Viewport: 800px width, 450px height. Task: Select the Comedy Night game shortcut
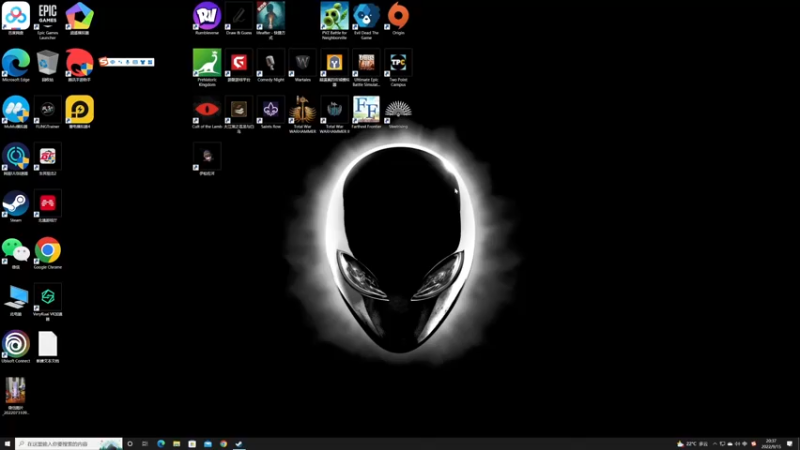tap(270, 65)
